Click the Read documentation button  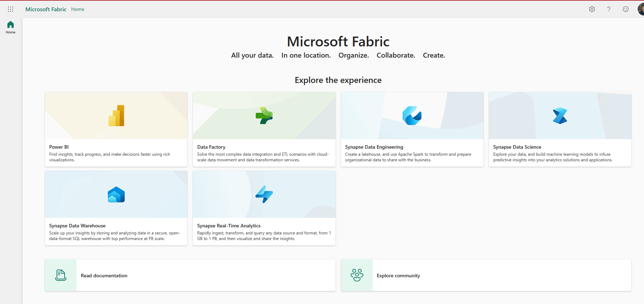[x=190, y=275]
